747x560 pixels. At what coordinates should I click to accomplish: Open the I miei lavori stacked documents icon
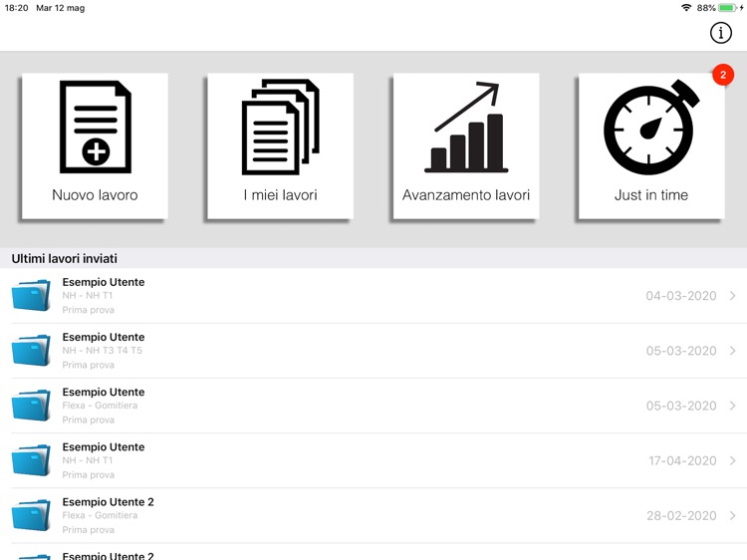281,127
